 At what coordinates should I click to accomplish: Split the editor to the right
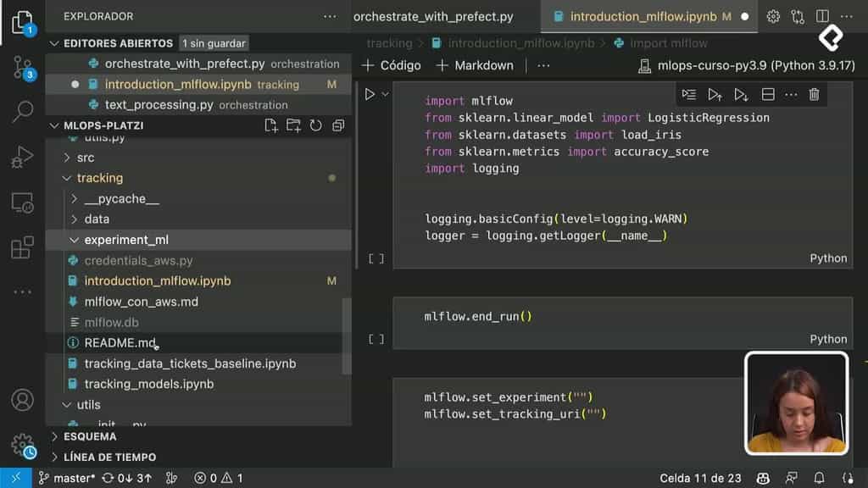pos(822,16)
